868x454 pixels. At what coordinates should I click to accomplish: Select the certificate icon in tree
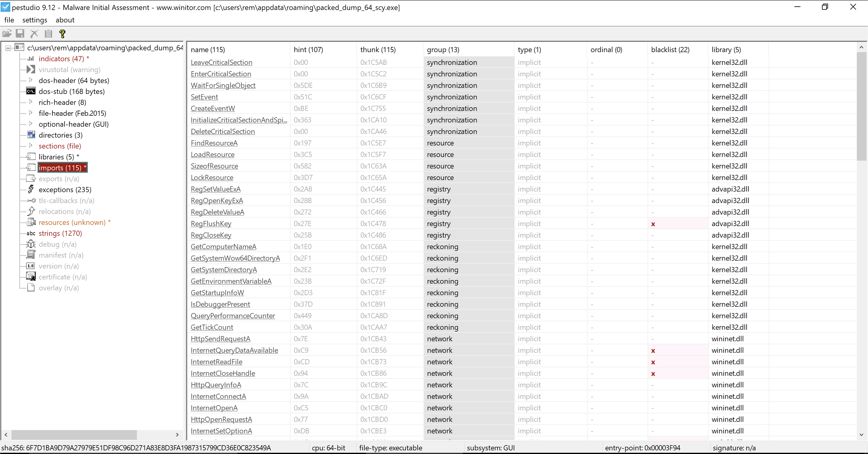click(31, 277)
